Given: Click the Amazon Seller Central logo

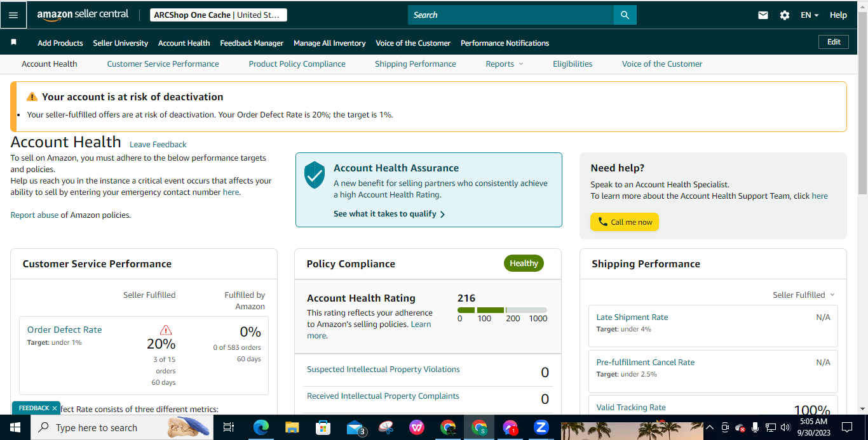Looking at the screenshot, I should point(83,15).
